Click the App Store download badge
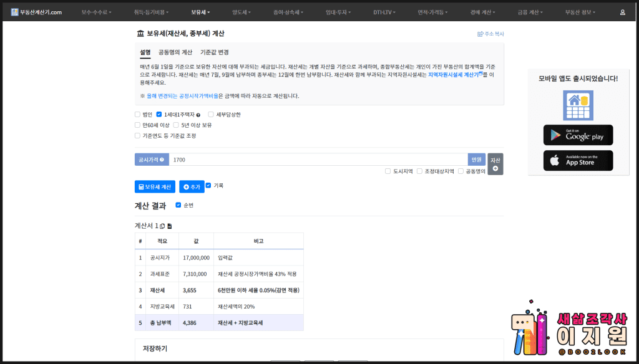Viewport: 639px width, 364px height. click(x=577, y=160)
